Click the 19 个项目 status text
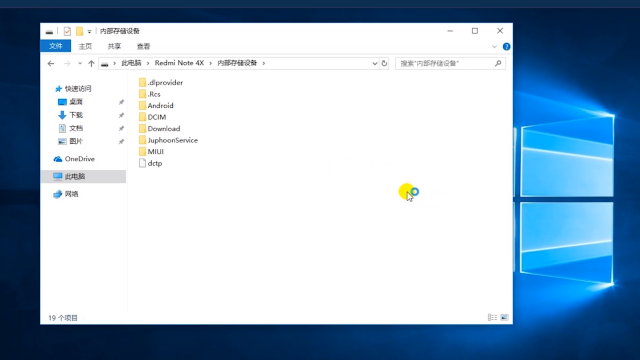 click(63, 318)
